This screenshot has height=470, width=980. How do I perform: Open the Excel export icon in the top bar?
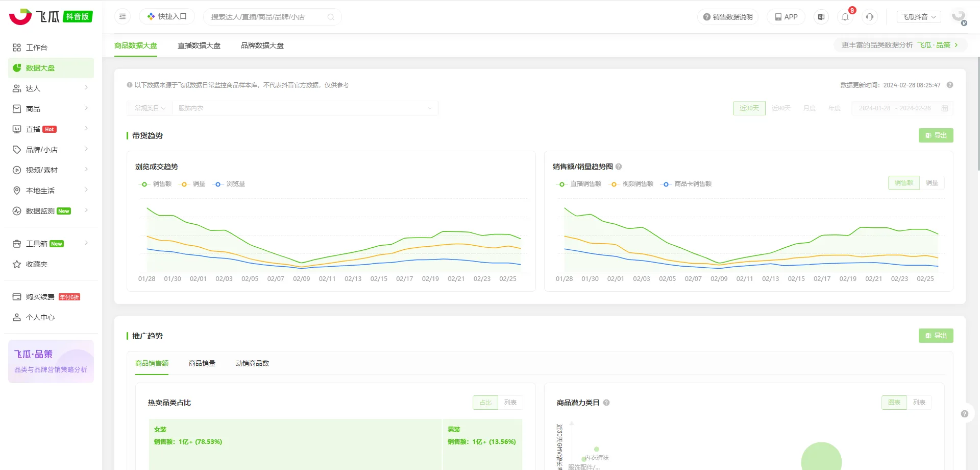pos(821,17)
